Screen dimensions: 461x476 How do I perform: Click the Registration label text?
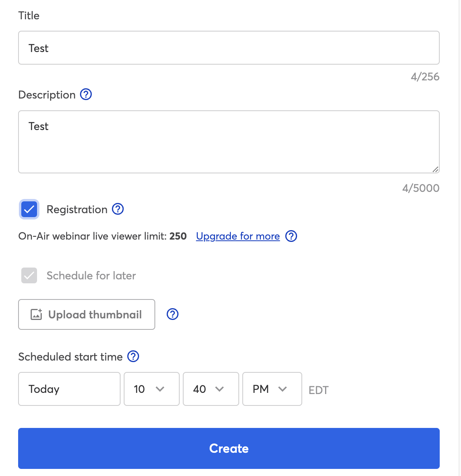coord(77,209)
